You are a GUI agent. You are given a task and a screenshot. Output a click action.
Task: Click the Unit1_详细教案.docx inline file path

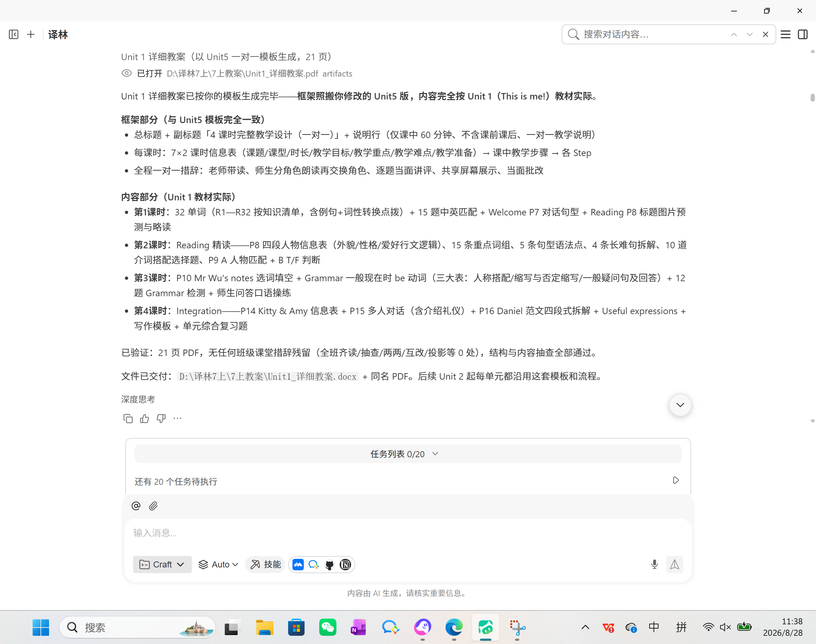(x=268, y=376)
